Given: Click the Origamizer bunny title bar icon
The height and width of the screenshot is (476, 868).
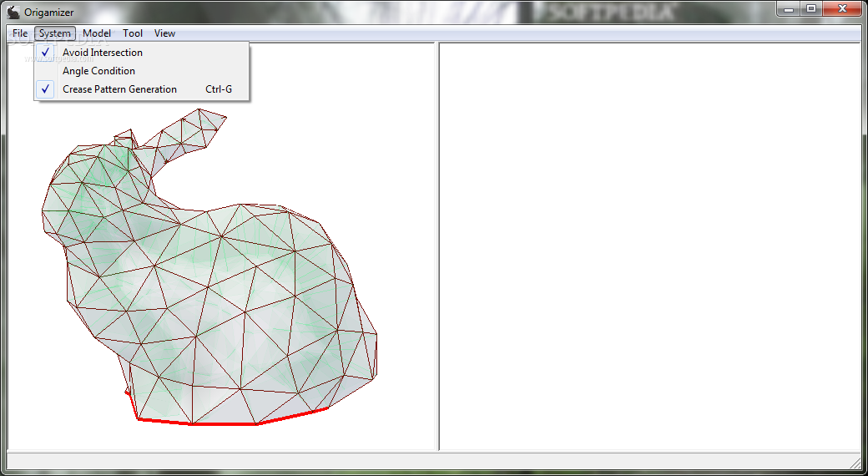Looking at the screenshot, I should click(x=13, y=12).
